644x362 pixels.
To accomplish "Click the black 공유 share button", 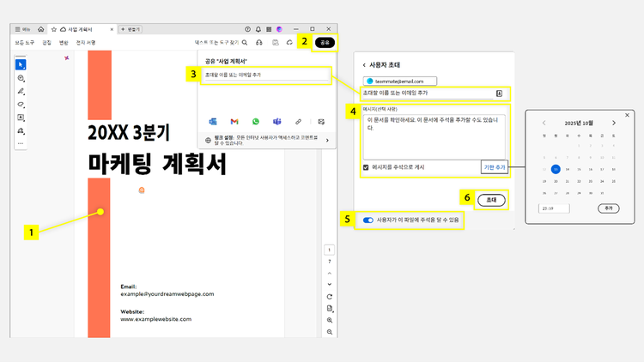I will click(325, 42).
